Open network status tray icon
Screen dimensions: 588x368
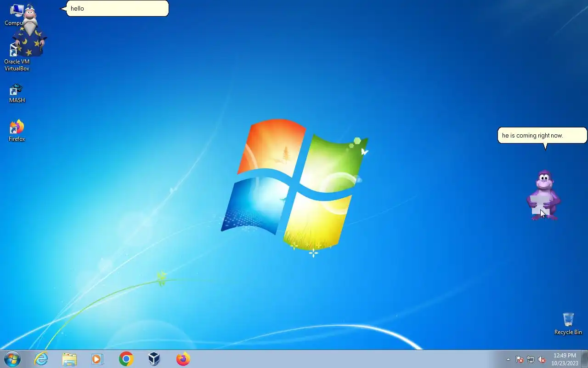(531, 360)
